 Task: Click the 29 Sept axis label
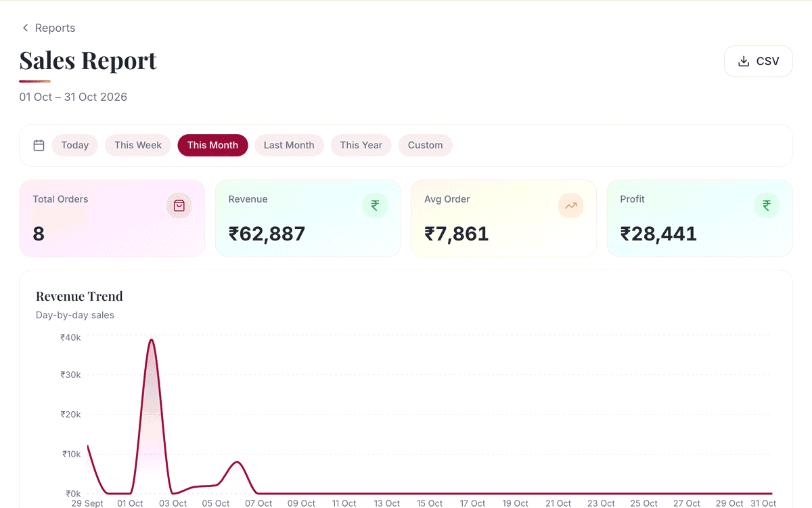pos(87,503)
